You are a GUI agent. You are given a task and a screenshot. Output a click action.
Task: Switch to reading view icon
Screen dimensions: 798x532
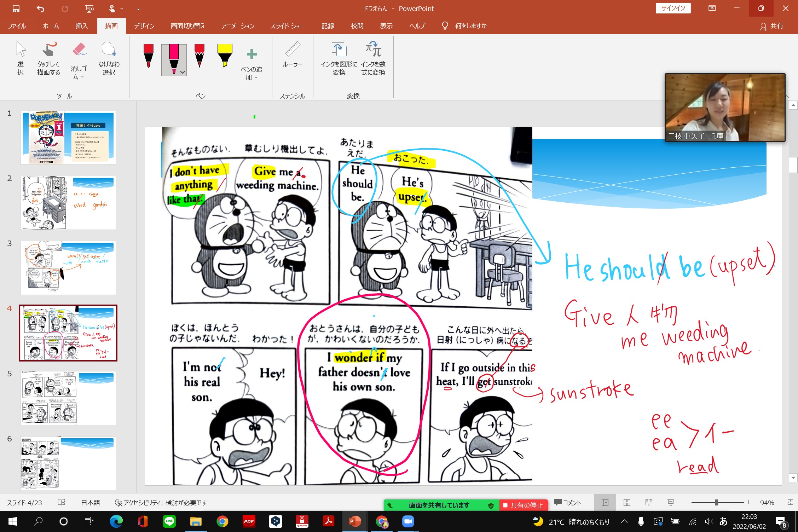[x=649, y=503]
